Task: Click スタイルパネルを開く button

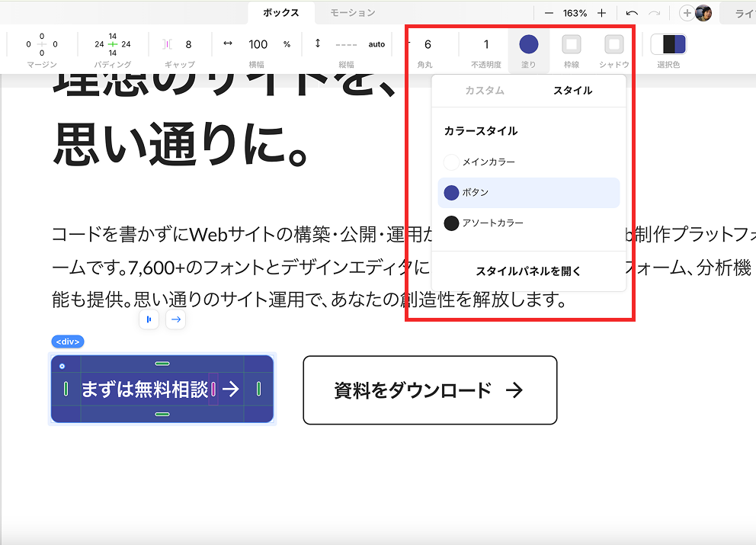Action: click(528, 271)
